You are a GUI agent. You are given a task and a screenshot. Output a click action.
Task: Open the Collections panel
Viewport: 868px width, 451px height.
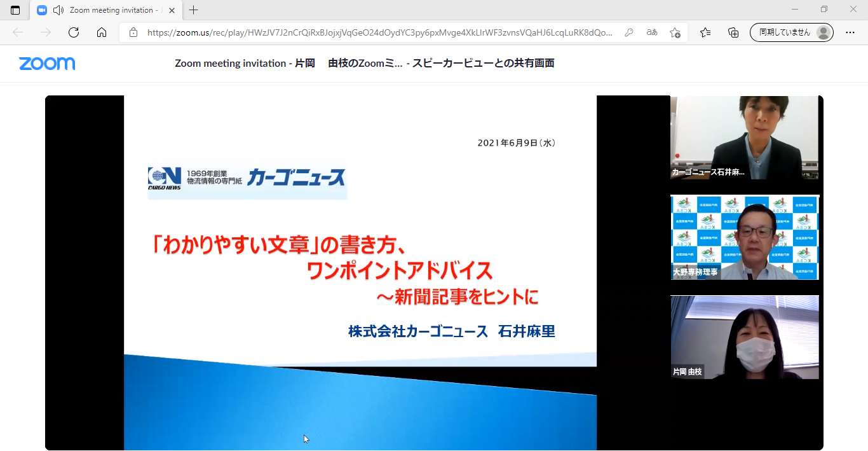pyautogui.click(x=733, y=32)
